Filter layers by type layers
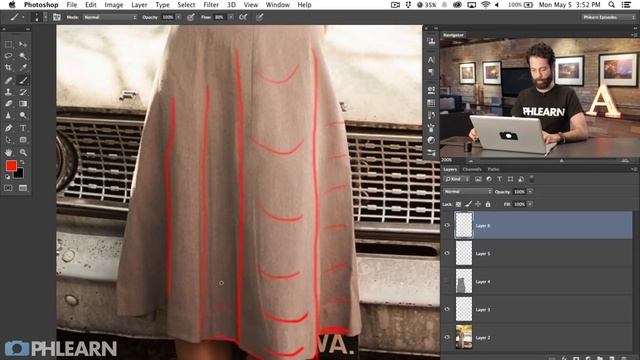Viewport: 640px width, 360px height. (x=499, y=179)
